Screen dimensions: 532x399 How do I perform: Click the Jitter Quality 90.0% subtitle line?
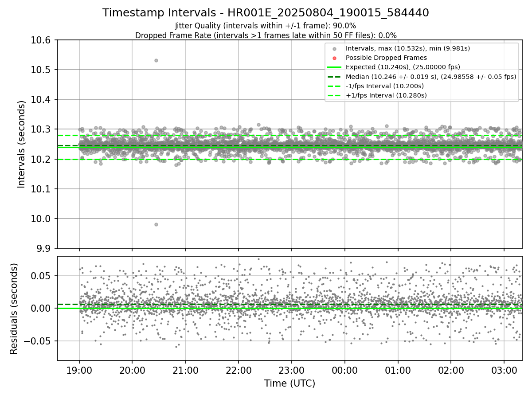click(x=266, y=26)
